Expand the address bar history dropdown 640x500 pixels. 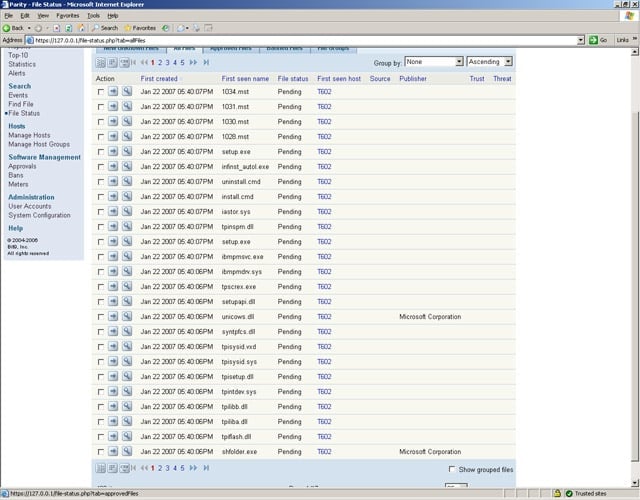point(581,40)
